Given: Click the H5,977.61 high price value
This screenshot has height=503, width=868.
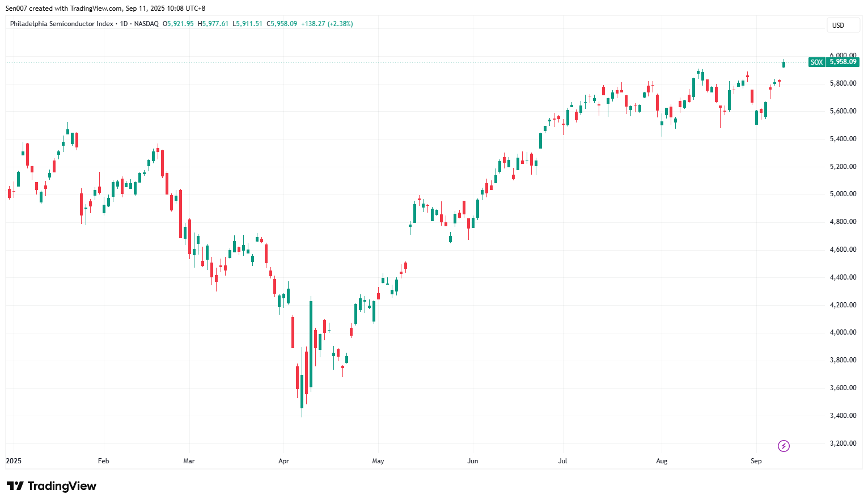Looking at the screenshot, I should [x=213, y=24].
